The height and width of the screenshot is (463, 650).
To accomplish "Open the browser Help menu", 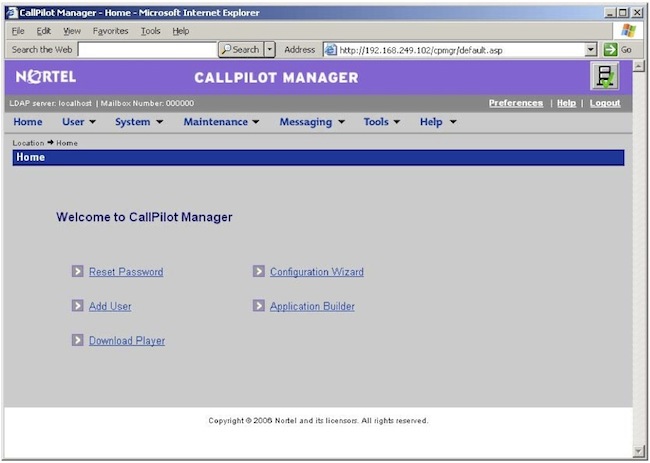I will click(x=181, y=31).
